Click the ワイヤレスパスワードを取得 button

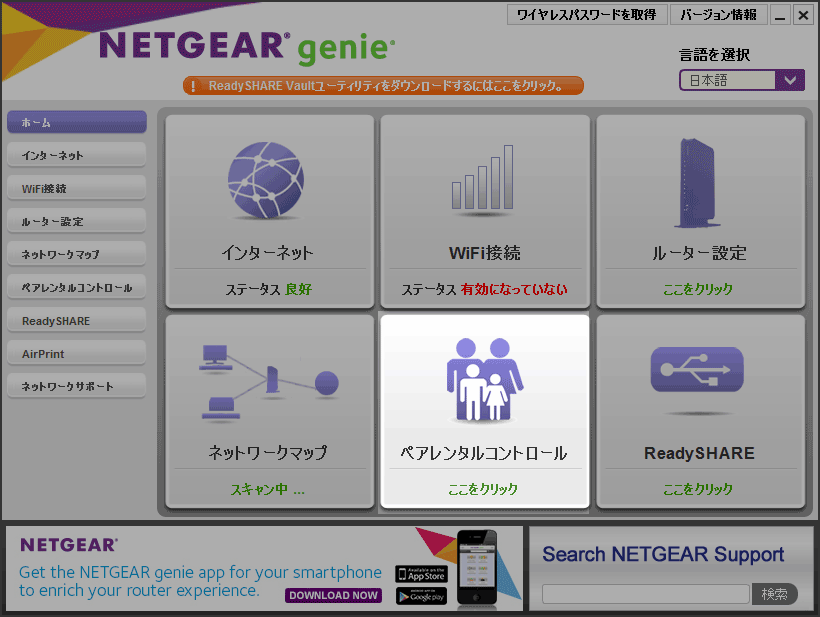(587, 15)
